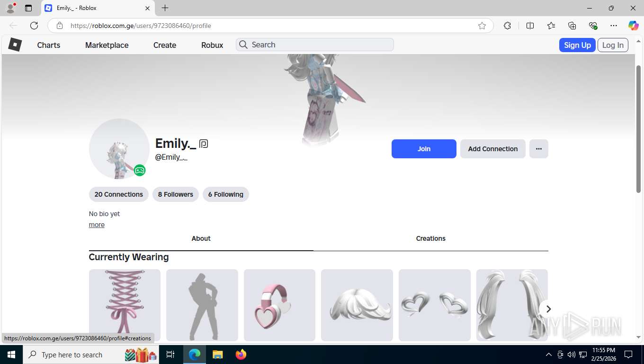Click the Roblox search field

[x=315, y=45]
